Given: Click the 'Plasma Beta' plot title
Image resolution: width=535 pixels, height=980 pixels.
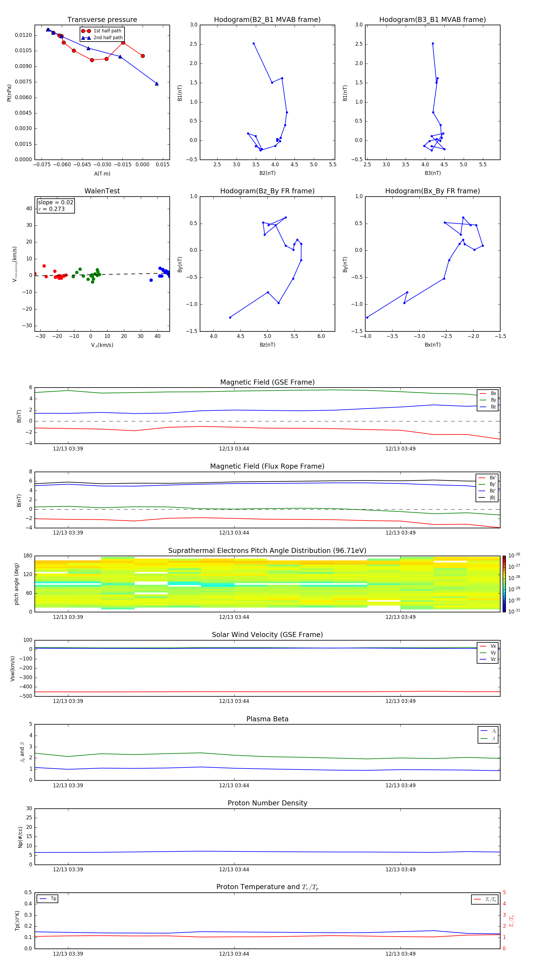Looking at the screenshot, I should coord(267,719).
